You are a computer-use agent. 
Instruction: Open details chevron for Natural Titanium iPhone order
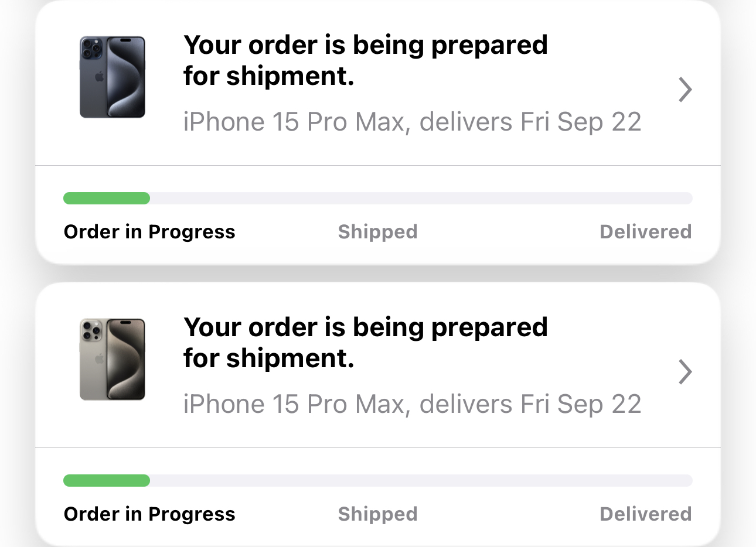tap(685, 372)
